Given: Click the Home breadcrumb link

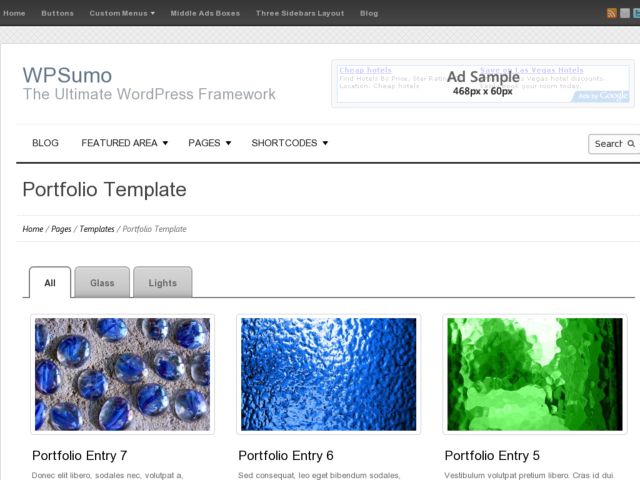Looking at the screenshot, I should coord(33,229).
